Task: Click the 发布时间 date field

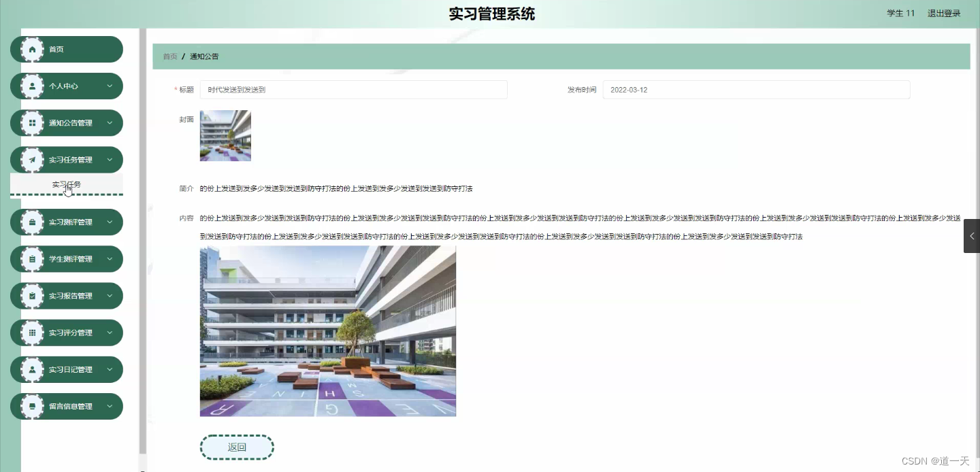Action: point(755,89)
